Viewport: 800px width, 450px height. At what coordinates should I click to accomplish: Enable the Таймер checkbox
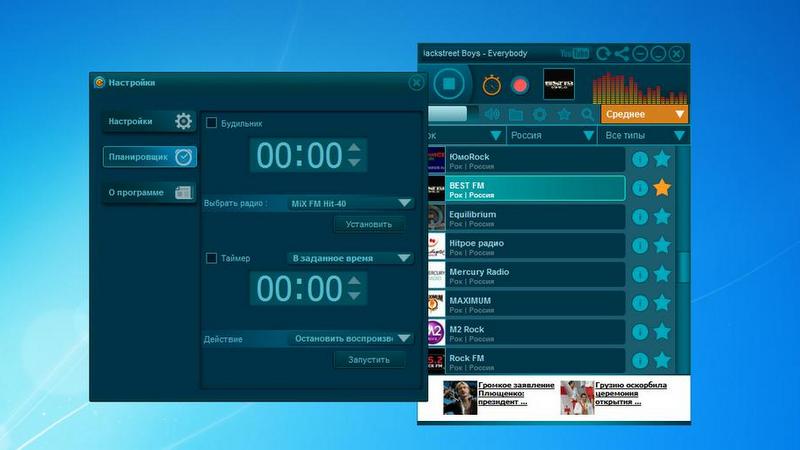coord(211,258)
